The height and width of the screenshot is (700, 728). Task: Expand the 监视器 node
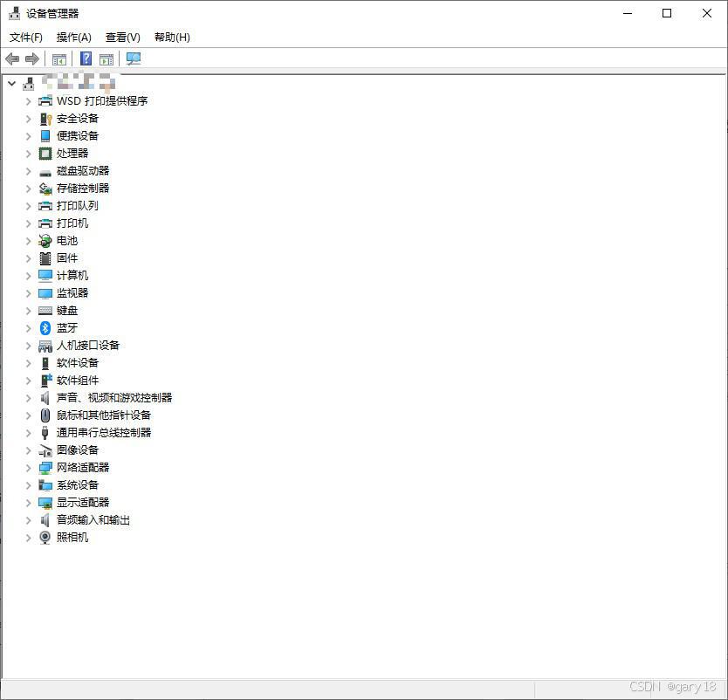(28, 293)
